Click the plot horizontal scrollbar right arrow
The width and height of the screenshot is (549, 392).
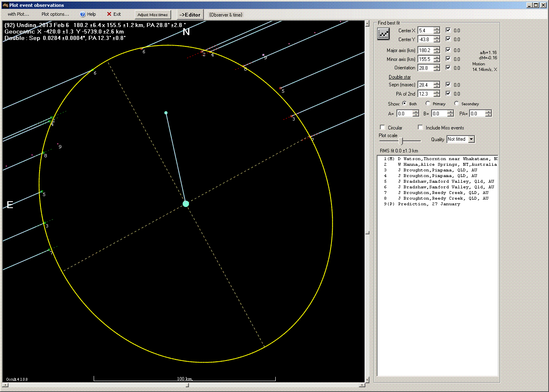click(x=362, y=385)
